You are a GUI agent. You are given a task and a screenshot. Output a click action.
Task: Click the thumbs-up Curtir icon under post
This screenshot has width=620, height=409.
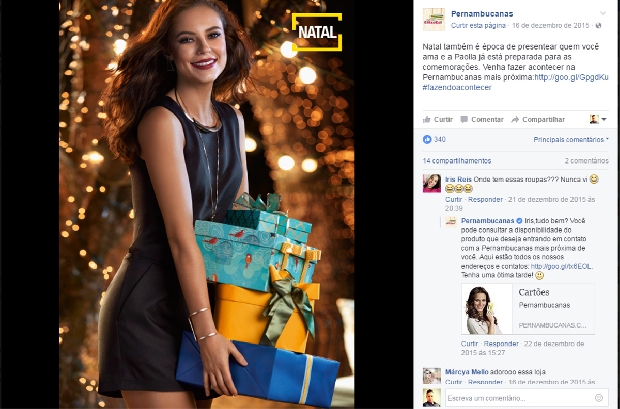[427, 119]
